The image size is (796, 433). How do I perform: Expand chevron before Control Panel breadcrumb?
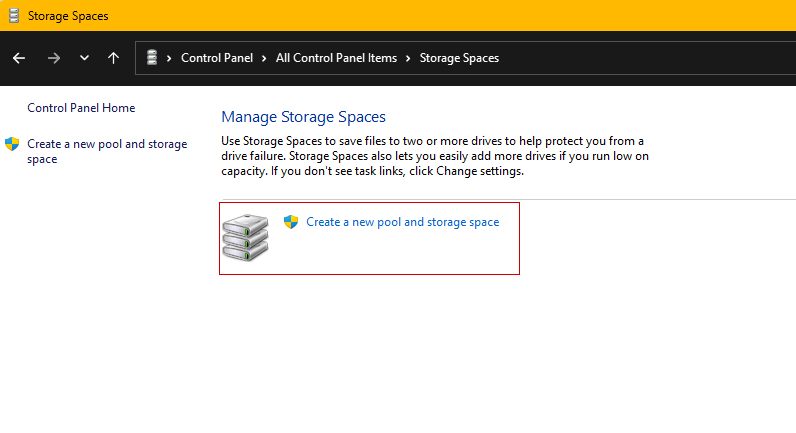(x=169, y=58)
